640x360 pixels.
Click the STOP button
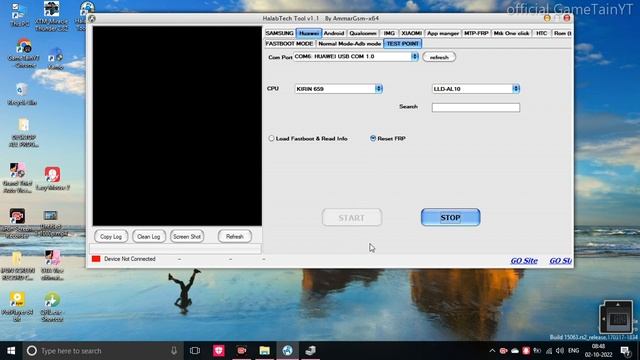coord(451,218)
